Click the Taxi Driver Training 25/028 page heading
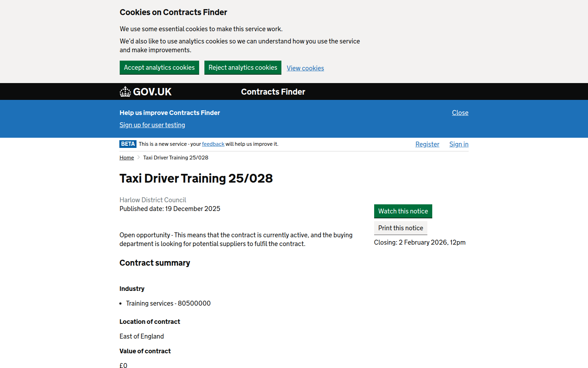The height and width of the screenshot is (368, 588). [x=196, y=178]
